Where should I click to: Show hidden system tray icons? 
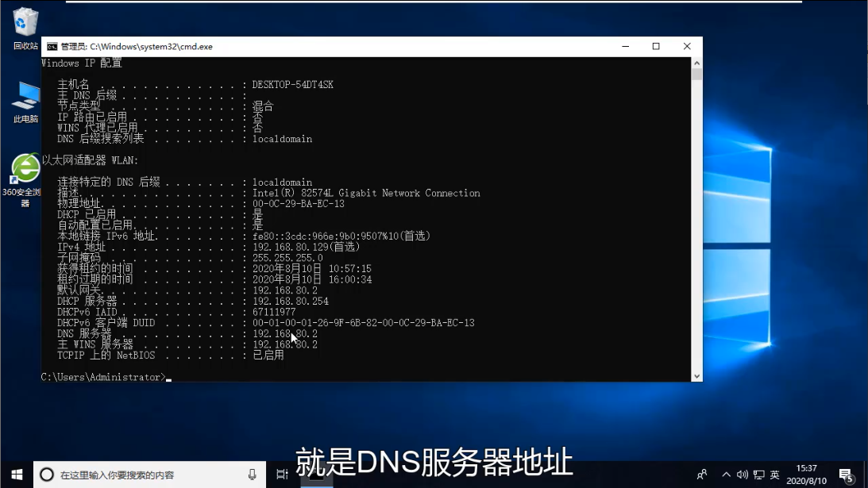[x=726, y=475]
